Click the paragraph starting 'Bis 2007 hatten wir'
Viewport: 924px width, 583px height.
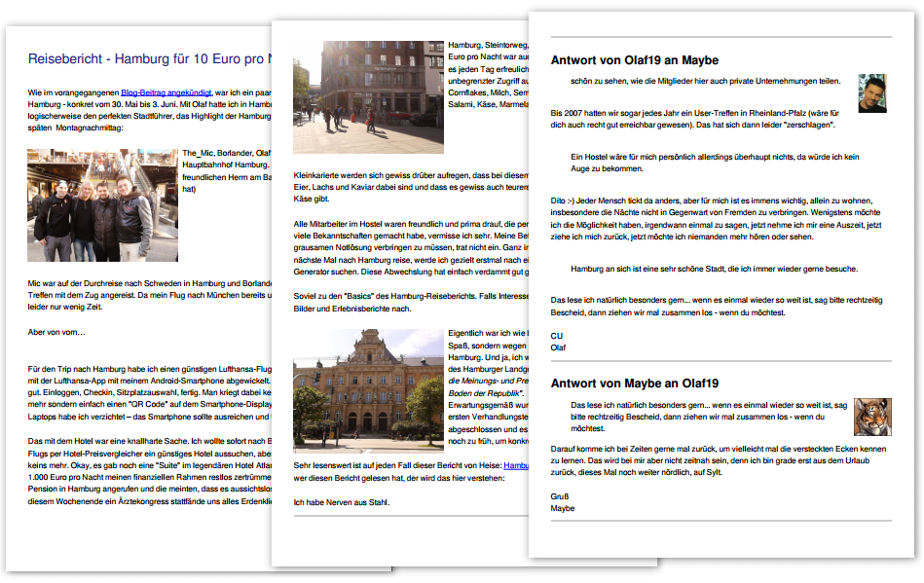(695, 119)
